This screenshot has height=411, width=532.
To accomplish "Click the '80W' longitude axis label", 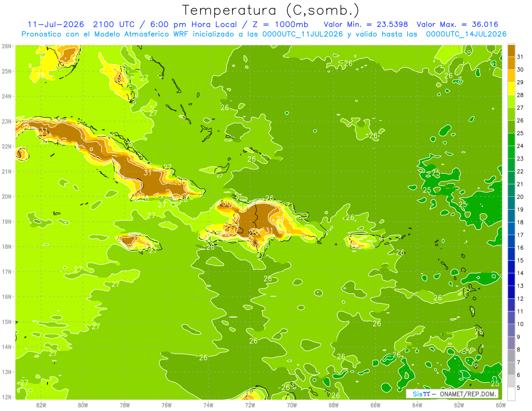I will point(83,405).
